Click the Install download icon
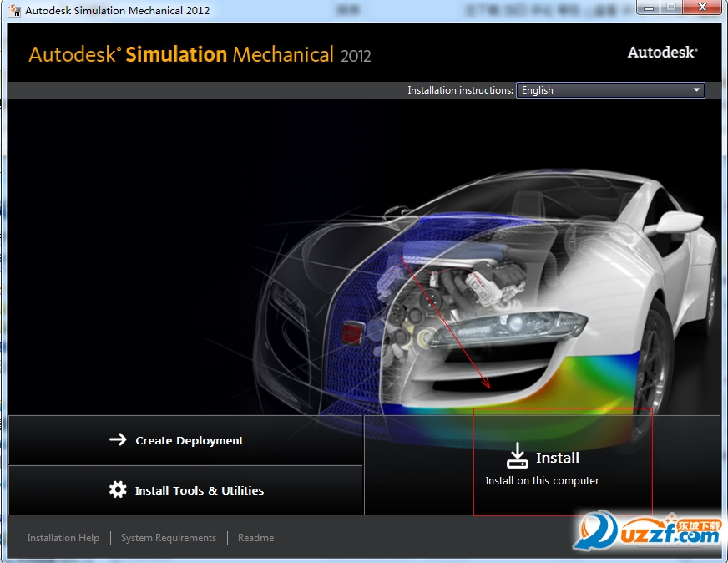The width and height of the screenshot is (728, 563). tap(518, 455)
